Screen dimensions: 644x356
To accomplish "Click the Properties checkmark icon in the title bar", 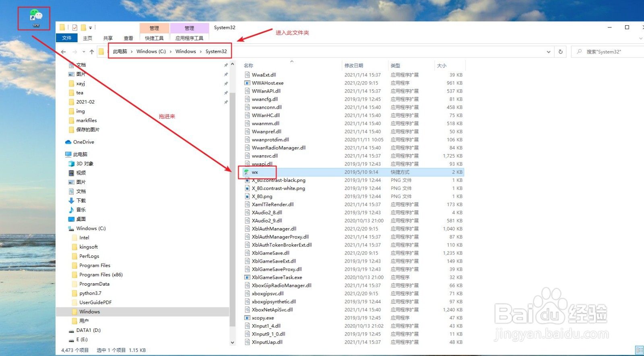I will (75, 28).
